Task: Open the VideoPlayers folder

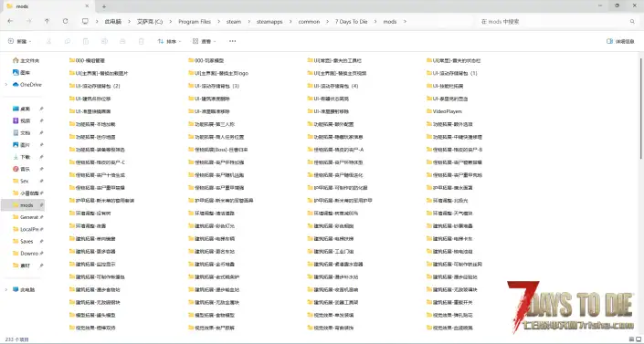Action: (444, 111)
